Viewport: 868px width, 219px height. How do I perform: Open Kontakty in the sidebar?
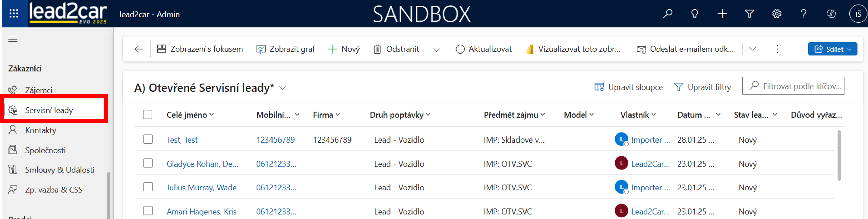(x=40, y=130)
